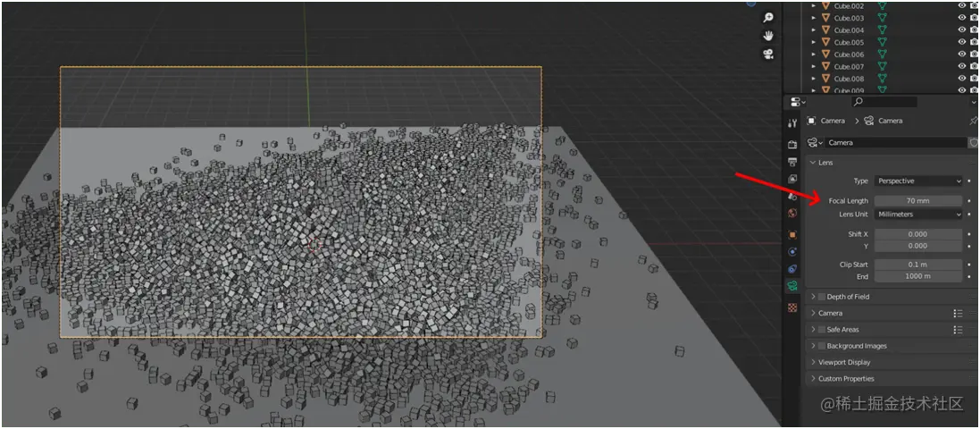Viewport: 980px width, 429px height.
Task: Open the World properties globe icon
Action: pyautogui.click(x=792, y=214)
